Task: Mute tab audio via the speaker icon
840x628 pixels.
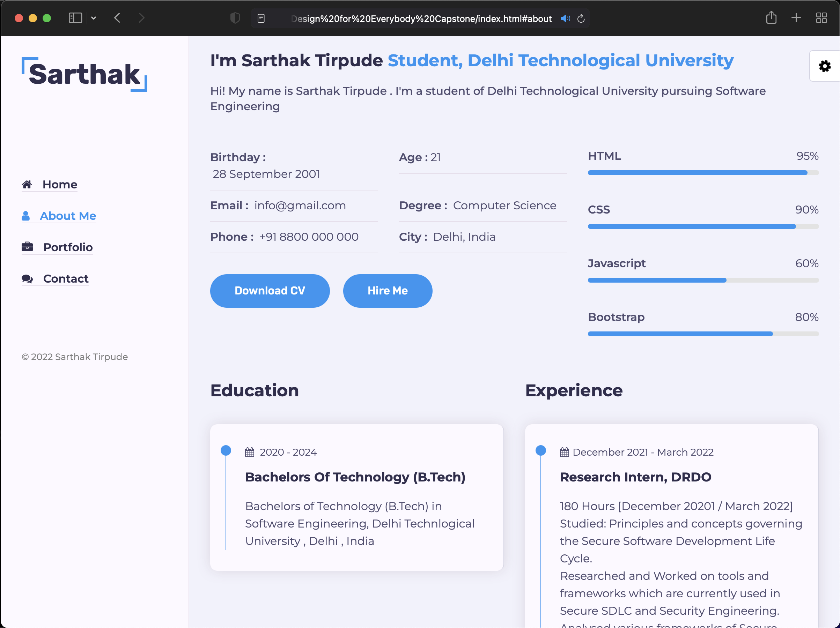Action: click(x=566, y=18)
